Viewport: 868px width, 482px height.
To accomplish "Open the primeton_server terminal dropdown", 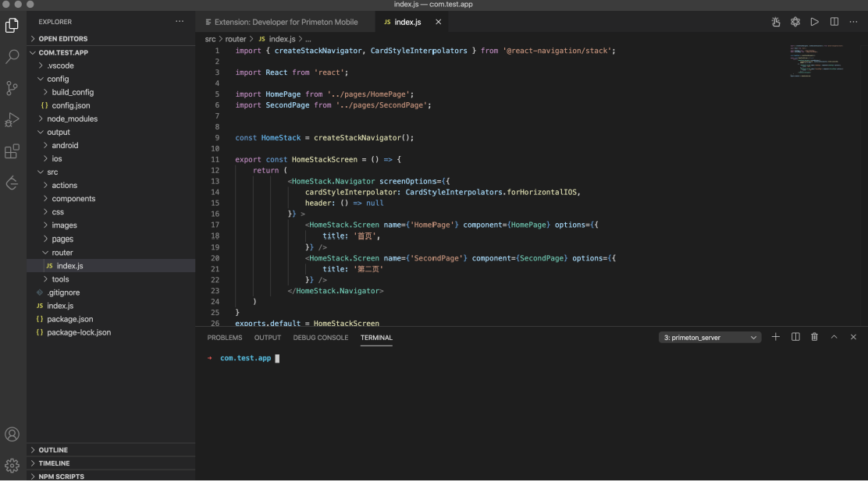I will [710, 338].
